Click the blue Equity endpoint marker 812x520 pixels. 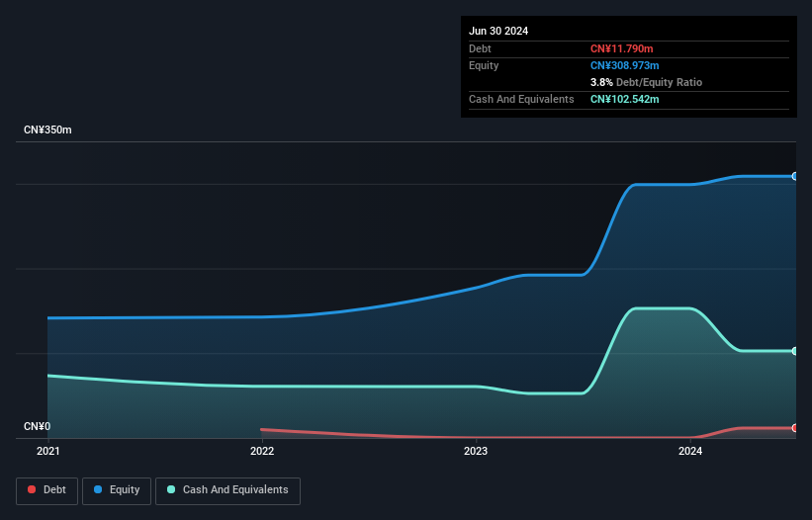[x=794, y=176]
